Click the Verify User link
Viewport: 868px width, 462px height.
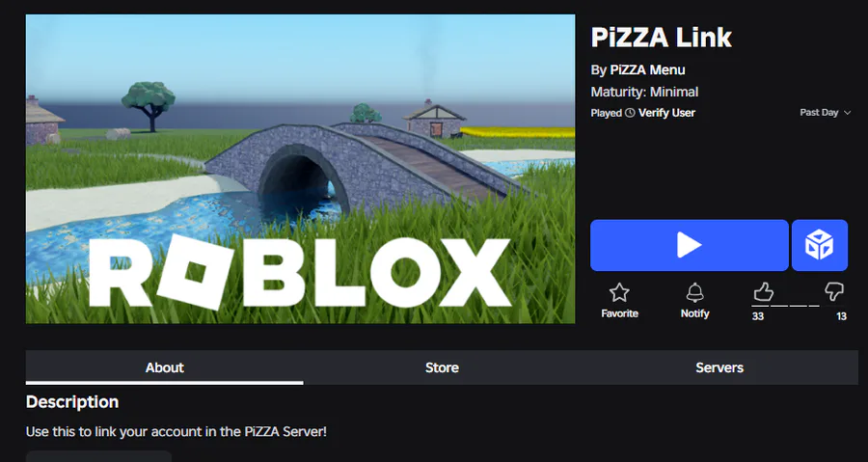click(x=666, y=113)
